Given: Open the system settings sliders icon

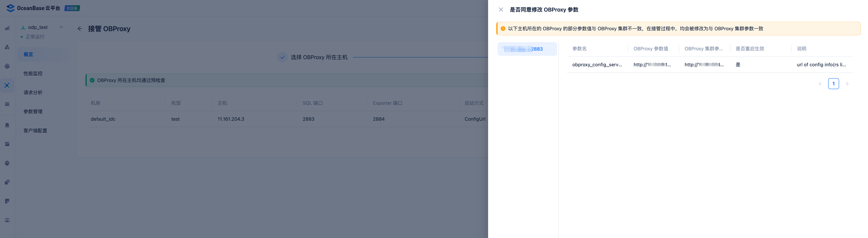Looking at the screenshot, I should click(x=7, y=220).
